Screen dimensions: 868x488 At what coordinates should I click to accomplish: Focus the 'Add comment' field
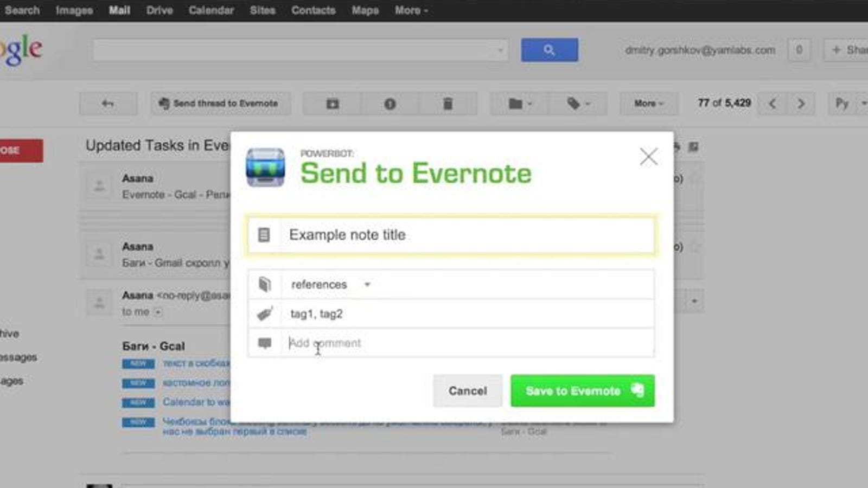coord(468,343)
